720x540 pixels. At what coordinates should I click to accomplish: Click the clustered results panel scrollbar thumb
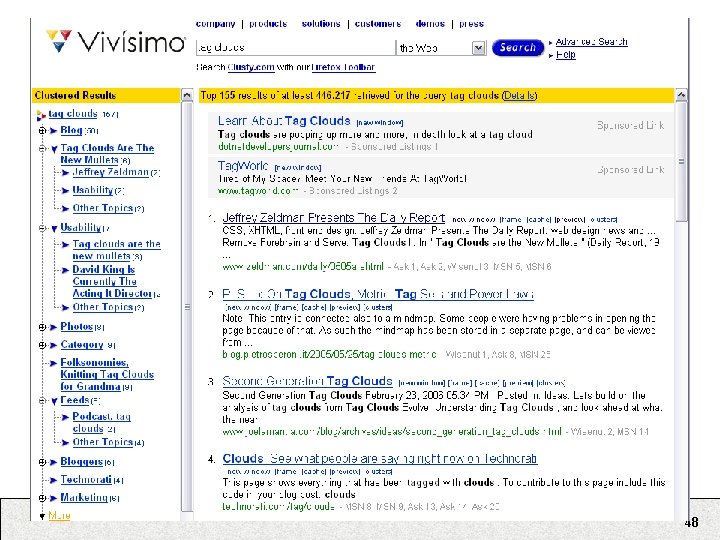click(x=187, y=306)
